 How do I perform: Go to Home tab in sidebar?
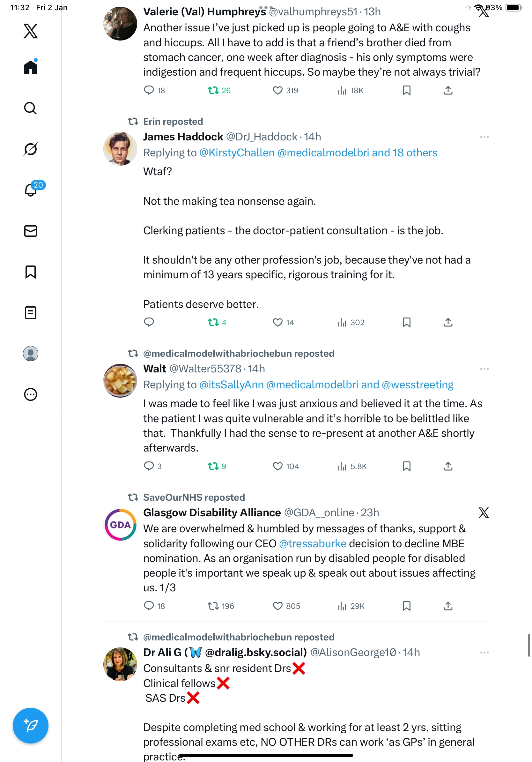(31, 67)
